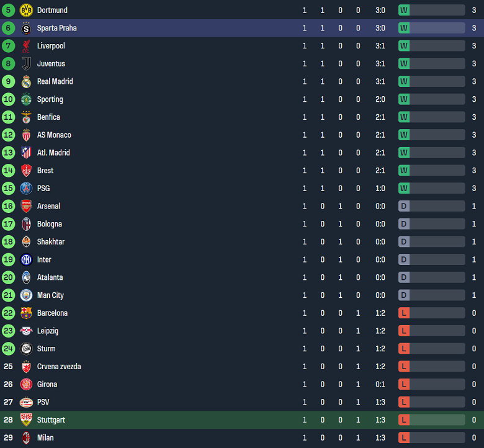
Task: Click the Sparta Praha club crest
Action: [26, 28]
